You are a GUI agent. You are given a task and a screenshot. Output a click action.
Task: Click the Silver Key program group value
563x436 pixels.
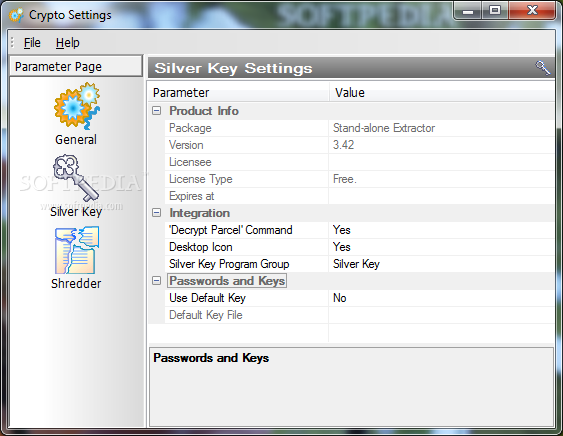(356, 264)
